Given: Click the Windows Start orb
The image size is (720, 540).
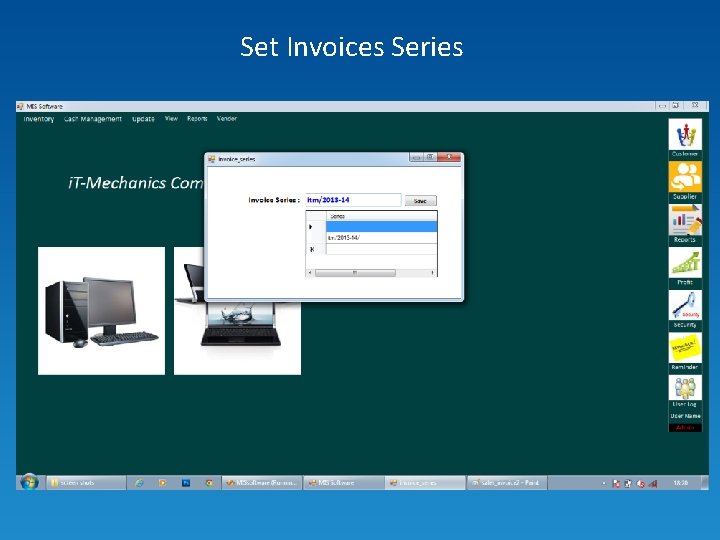Looking at the screenshot, I should tap(29, 483).
